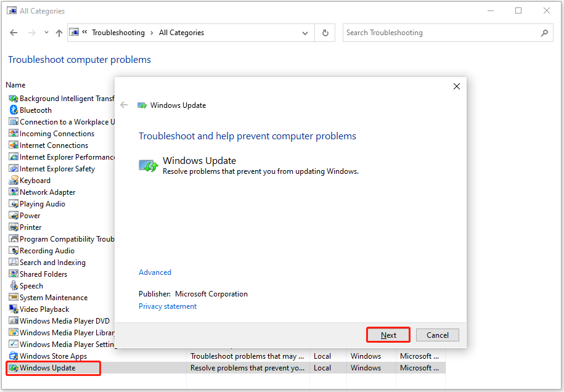This screenshot has height=392, width=564.
Task: Click the Recording Audio icon
Action: point(14,251)
